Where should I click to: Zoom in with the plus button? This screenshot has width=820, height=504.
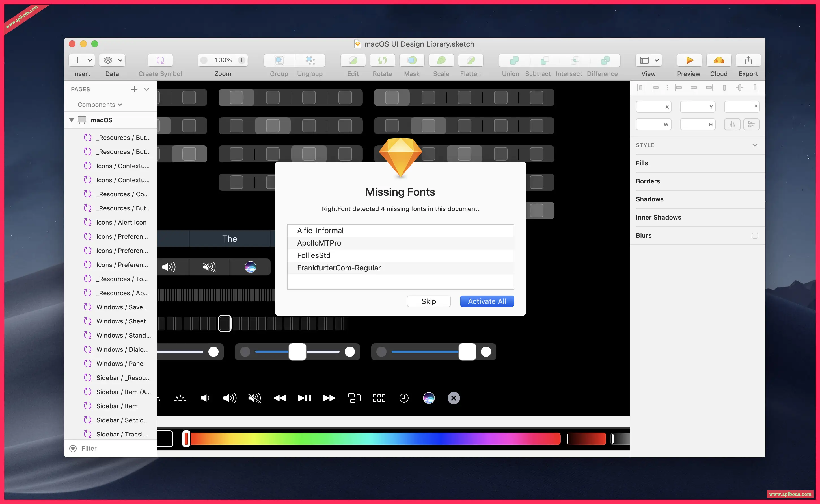coord(242,60)
